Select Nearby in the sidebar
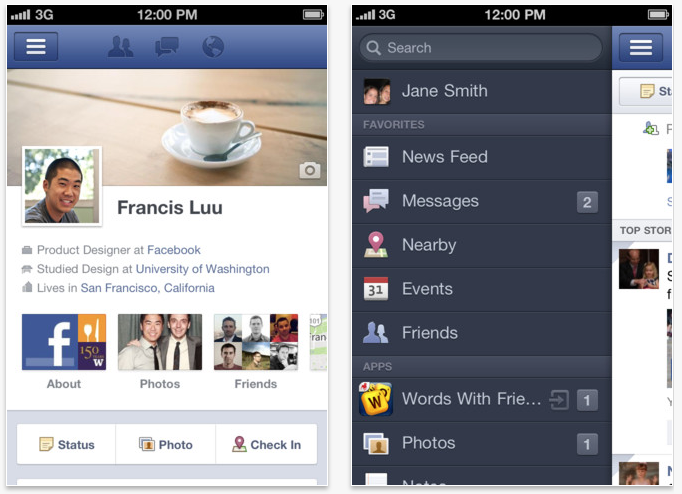This screenshot has height=494, width=682. coord(482,245)
